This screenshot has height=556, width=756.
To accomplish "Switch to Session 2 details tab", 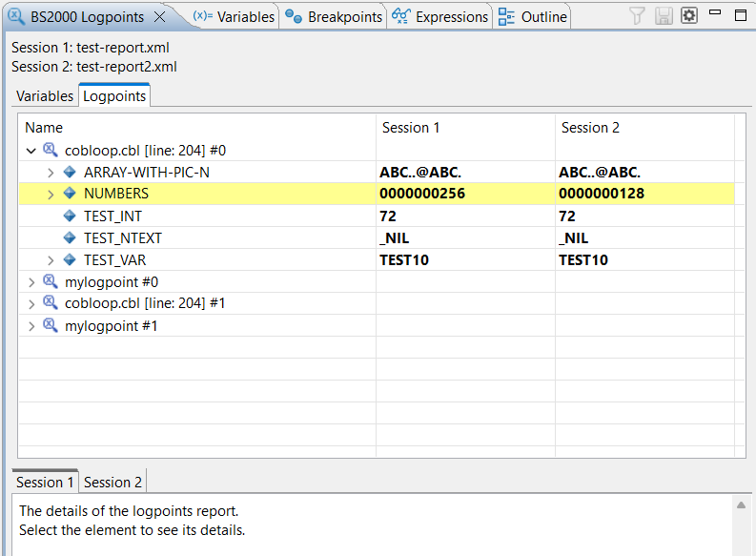I will click(x=113, y=483).
